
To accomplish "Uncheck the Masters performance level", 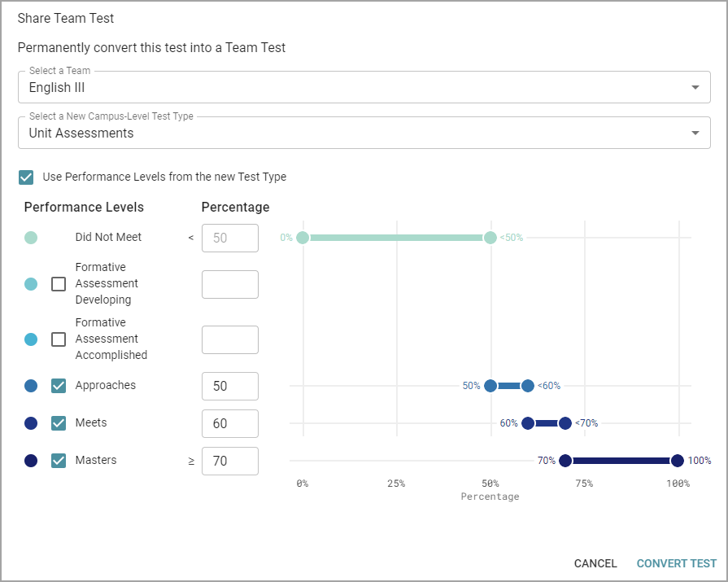I will (59, 461).
